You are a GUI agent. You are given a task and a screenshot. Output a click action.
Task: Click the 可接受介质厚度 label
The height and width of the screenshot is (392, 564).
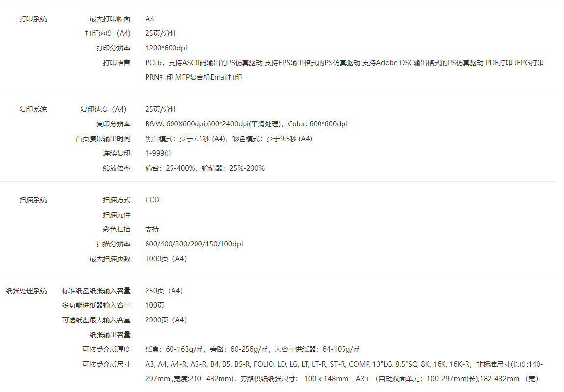pyautogui.click(x=106, y=349)
